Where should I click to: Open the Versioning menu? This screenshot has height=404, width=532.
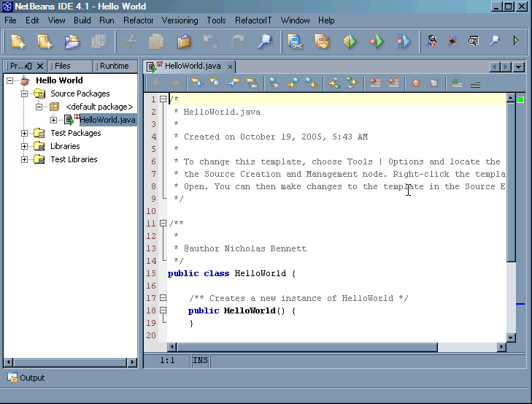[x=180, y=20]
